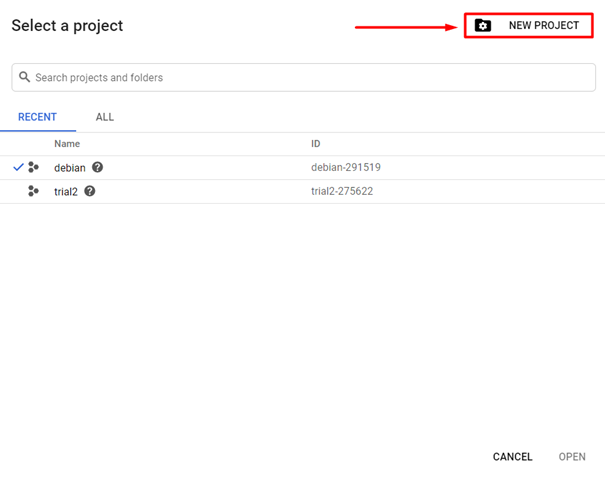Select the trial2 project name
The width and height of the screenshot is (605, 483).
[x=66, y=192]
